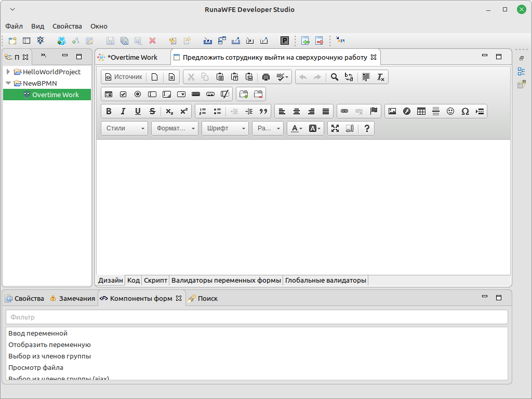Switch to the Замечания panel tab
The image size is (532, 399).
pos(73,298)
